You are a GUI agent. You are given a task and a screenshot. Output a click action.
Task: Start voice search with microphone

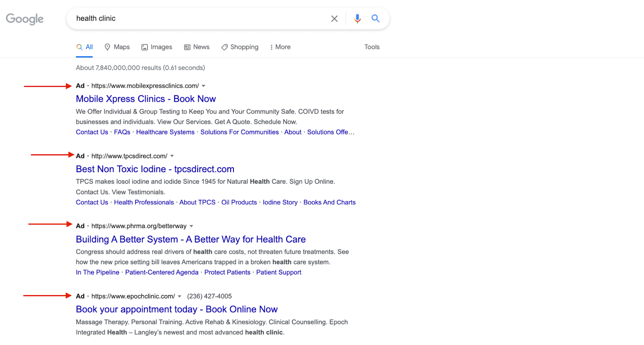pos(357,18)
